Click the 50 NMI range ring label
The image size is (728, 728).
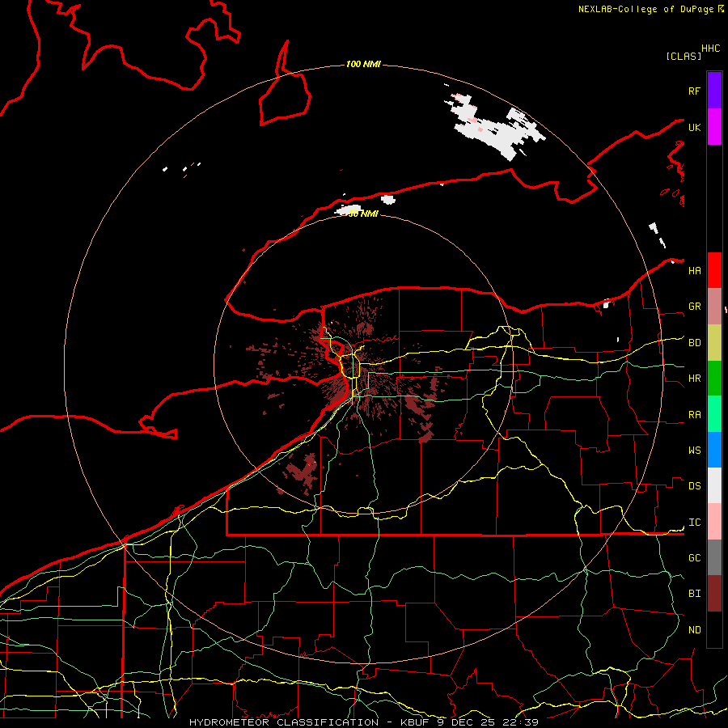tap(363, 214)
